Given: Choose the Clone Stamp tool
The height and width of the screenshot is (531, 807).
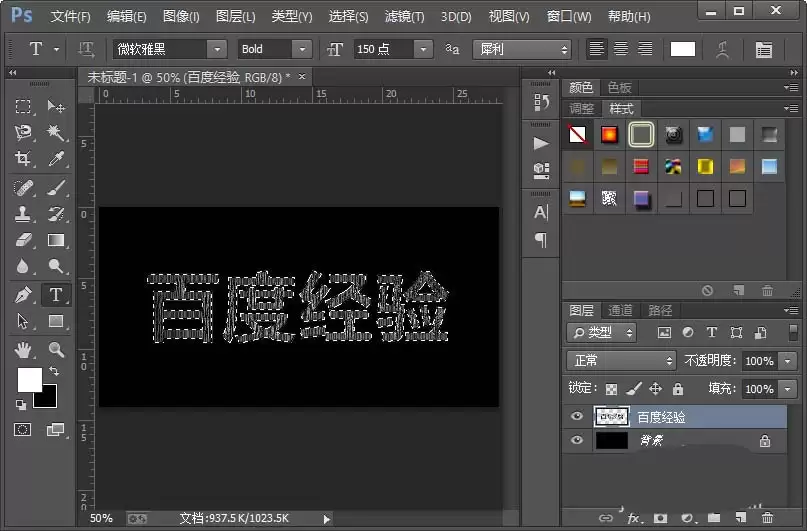Looking at the screenshot, I should point(23,214).
